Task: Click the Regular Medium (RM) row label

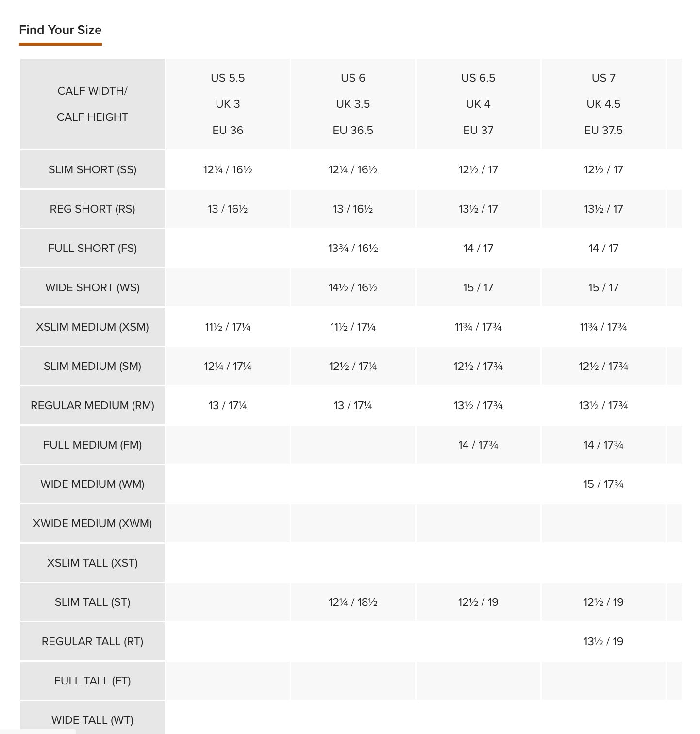Action: [92, 405]
